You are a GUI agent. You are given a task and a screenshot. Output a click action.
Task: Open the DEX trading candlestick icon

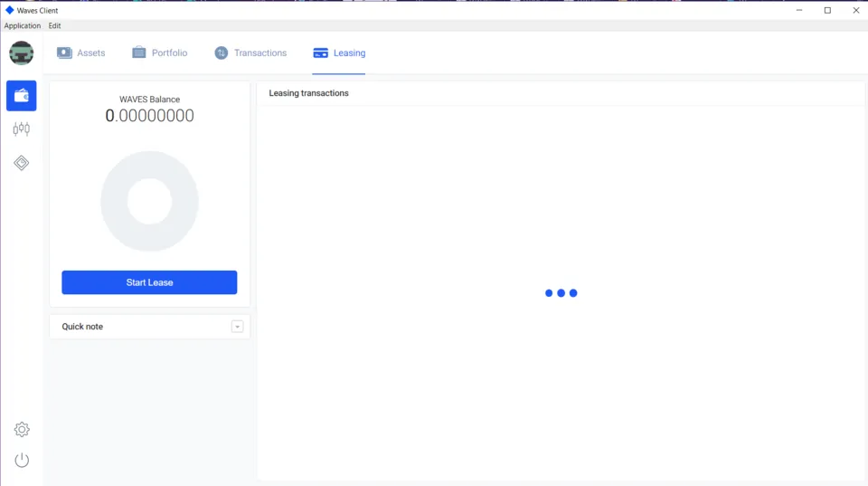click(x=22, y=129)
